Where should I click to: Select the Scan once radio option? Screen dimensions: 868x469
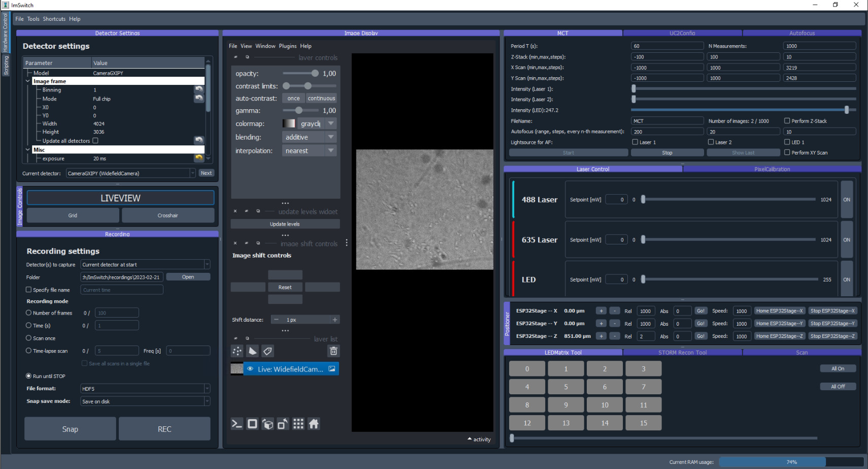(x=29, y=338)
